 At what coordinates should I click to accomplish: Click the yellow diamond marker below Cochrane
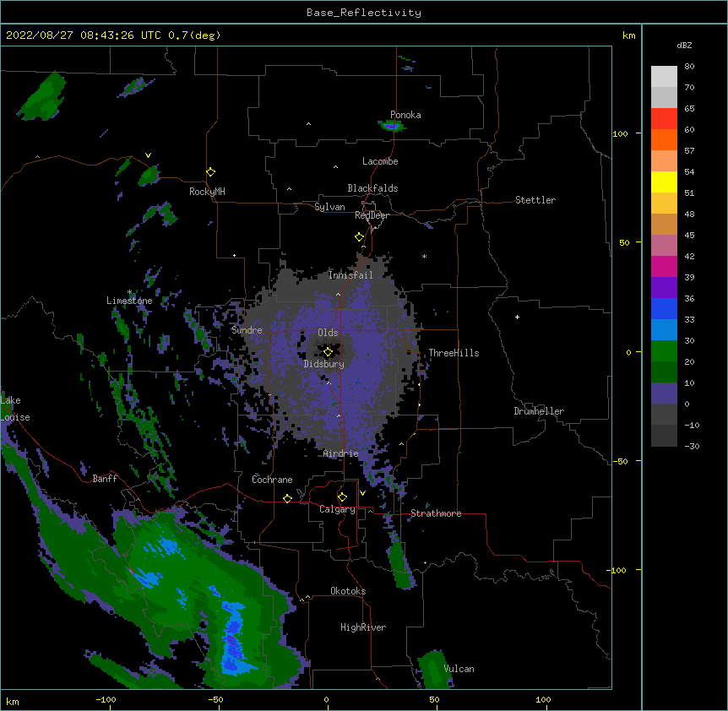[287, 498]
